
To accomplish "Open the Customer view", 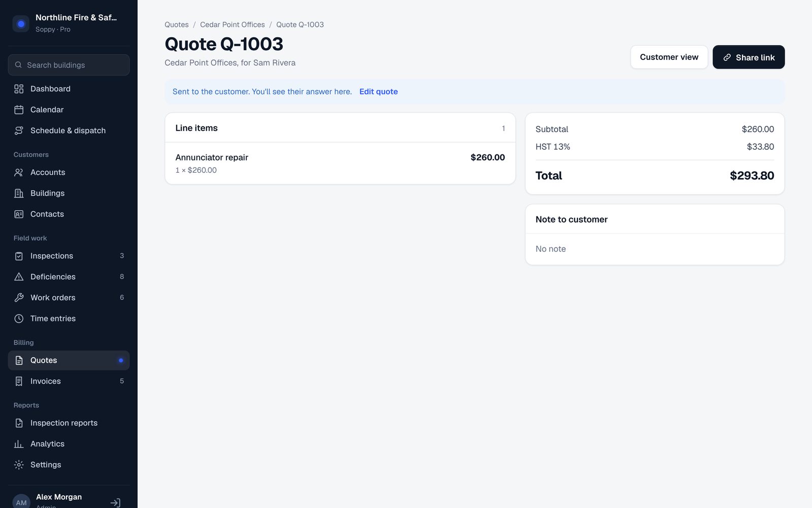I will click(x=669, y=57).
